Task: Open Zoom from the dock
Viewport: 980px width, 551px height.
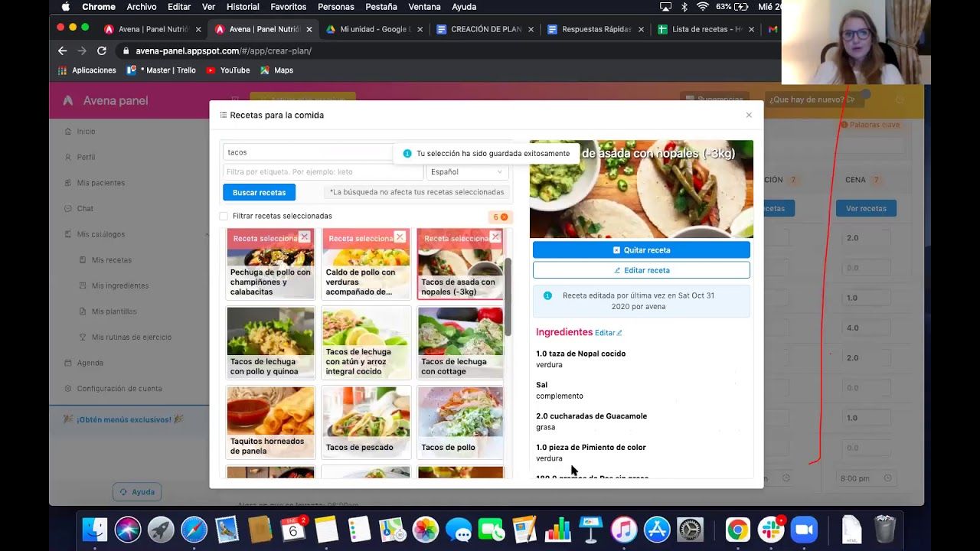Action: click(804, 530)
